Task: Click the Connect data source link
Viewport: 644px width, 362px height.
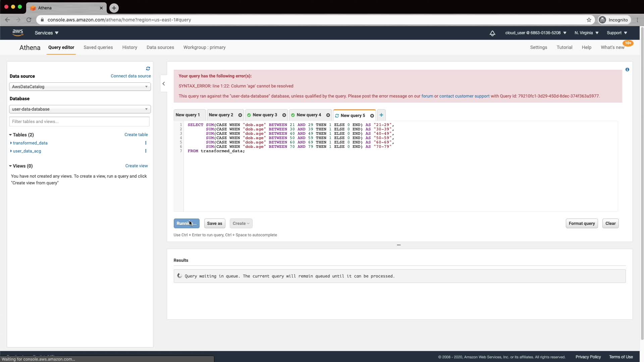Action: coord(130,76)
